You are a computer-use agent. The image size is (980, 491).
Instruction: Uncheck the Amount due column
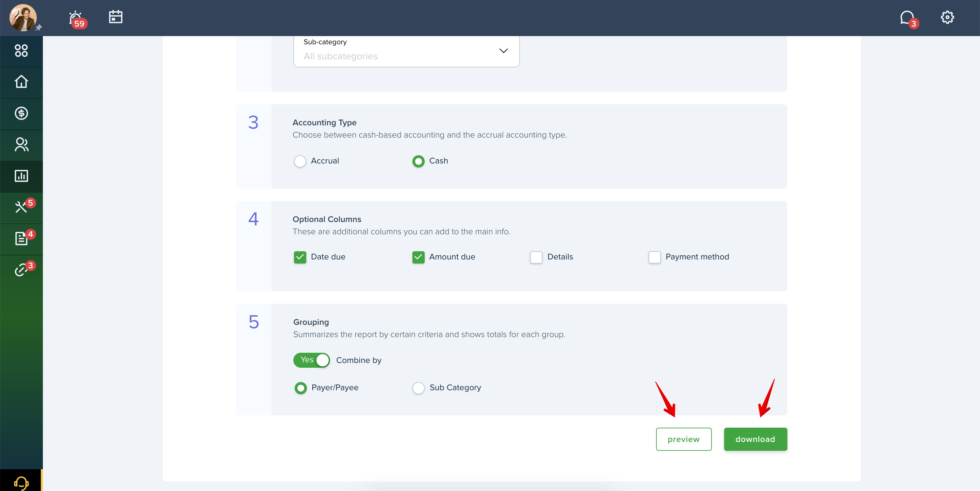click(x=418, y=257)
